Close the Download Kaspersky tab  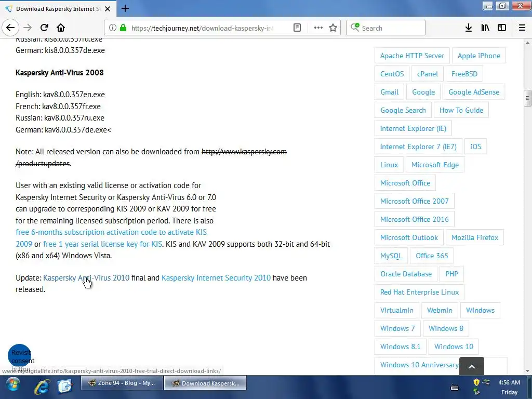pos(108,9)
